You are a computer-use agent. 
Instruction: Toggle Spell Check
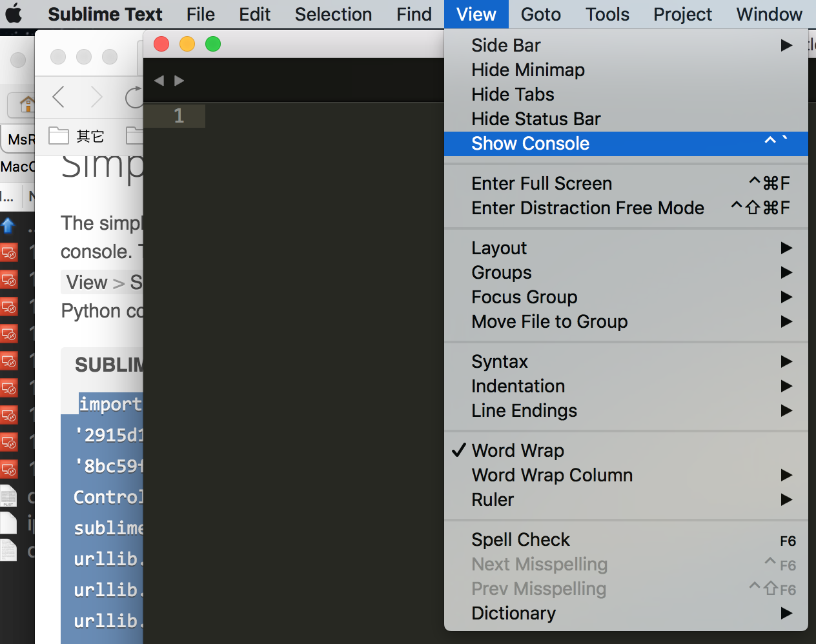pyautogui.click(x=626, y=539)
